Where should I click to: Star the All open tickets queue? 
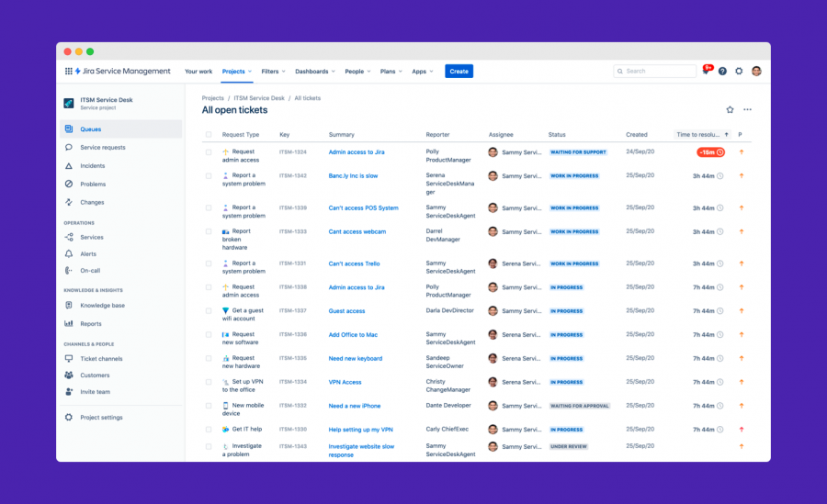(730, 109)
